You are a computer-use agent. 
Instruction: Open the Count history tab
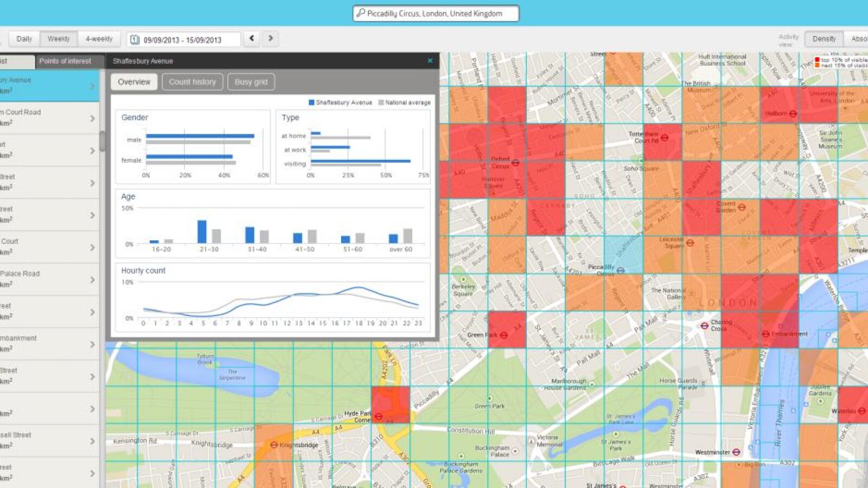point(192,82)
